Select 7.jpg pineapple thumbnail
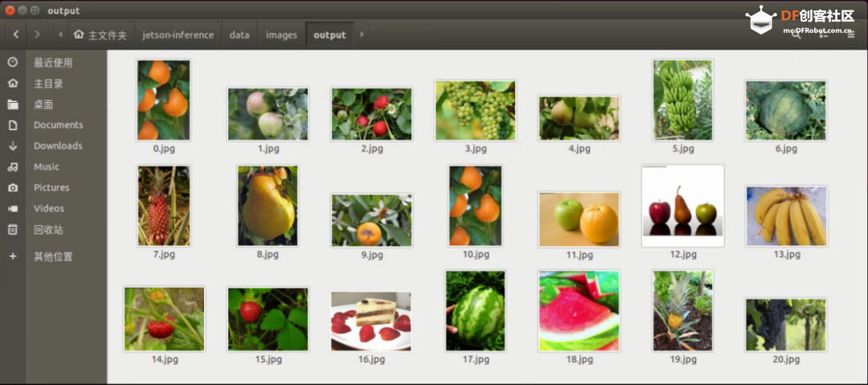This screenshot has width=868, height=385. 164,206
